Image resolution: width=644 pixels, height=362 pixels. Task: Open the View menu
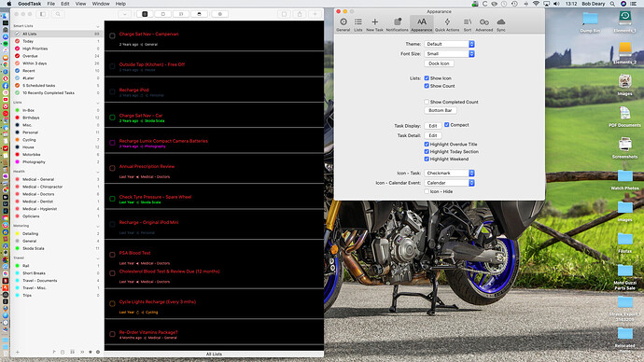point(80,4)
